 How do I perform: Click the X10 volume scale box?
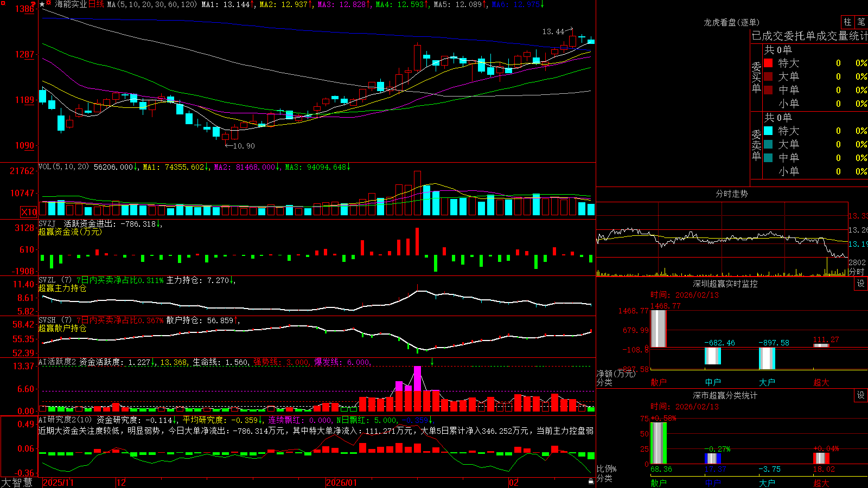[29, 212]
